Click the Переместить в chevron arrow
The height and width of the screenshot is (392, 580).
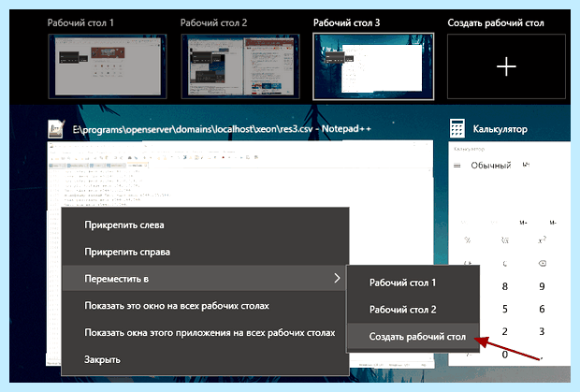coord(337,279)
